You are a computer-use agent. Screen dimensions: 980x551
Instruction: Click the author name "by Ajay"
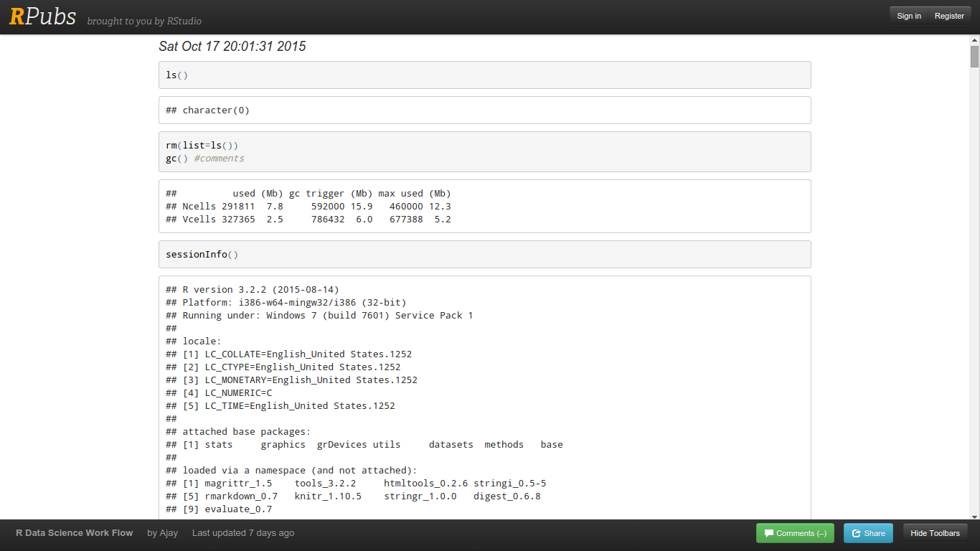pyautogui.click(x=162, y=533)
